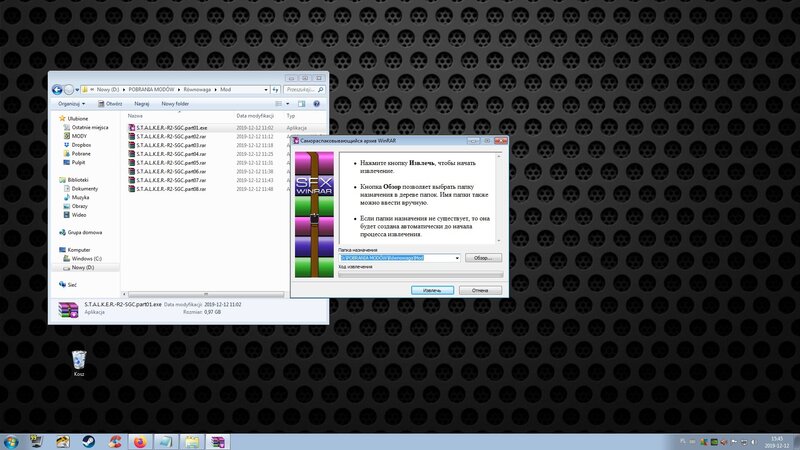800x450 pixels.
Task: Open the Dropbox folder in the sidebar
Action: tap(81, 145)
